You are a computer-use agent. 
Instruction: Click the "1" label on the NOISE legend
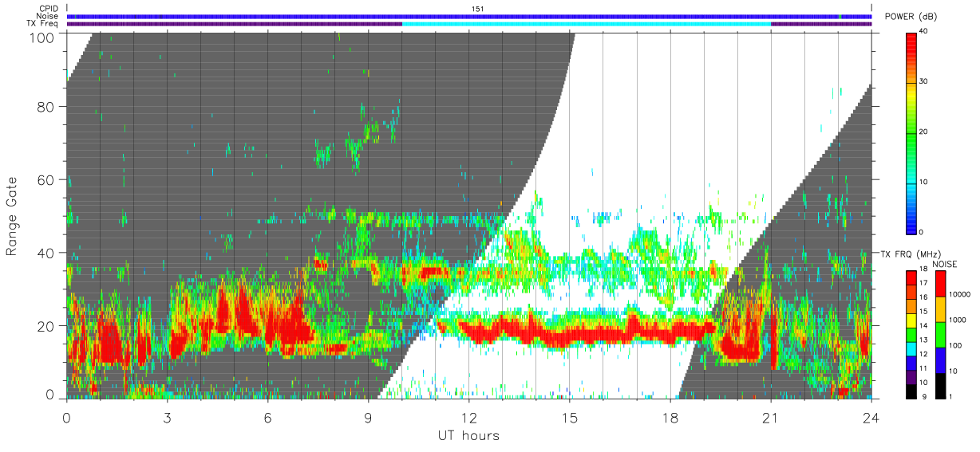(950, 397)
